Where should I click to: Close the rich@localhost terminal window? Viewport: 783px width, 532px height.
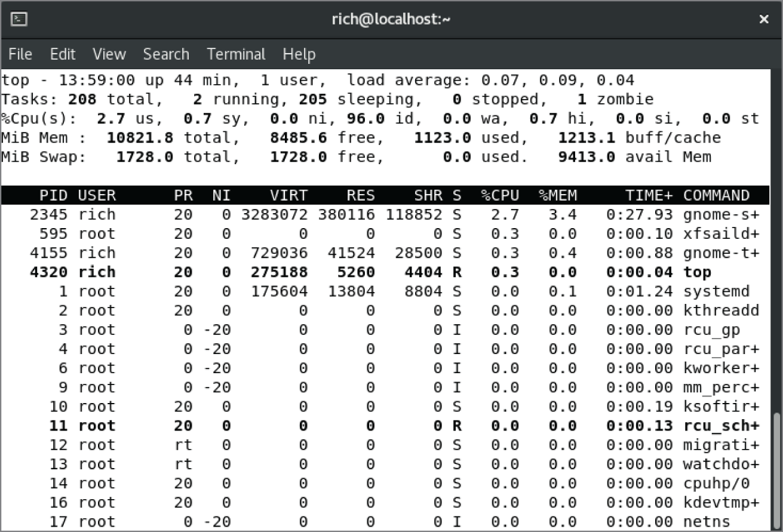pos(763,20)
